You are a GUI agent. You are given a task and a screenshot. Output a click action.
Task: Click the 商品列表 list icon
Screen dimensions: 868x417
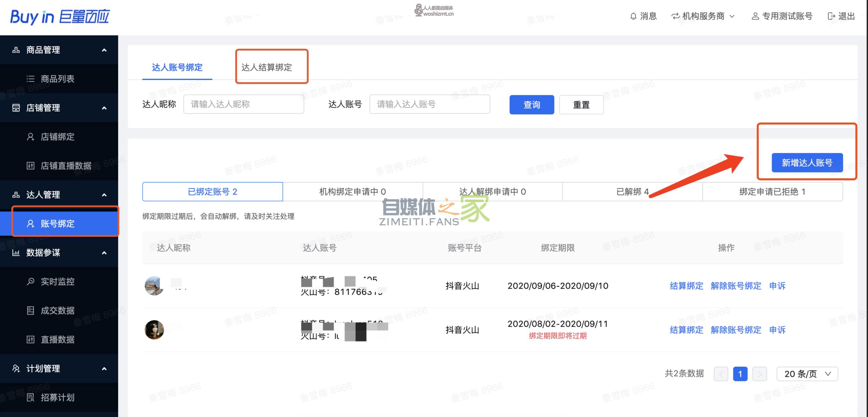[x=30, y=79]
